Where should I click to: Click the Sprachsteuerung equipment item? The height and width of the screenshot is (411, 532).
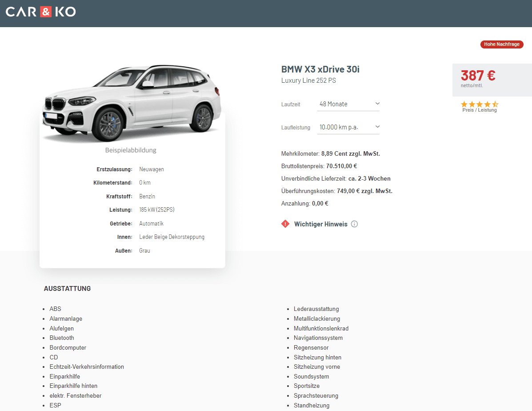point(316,396)
